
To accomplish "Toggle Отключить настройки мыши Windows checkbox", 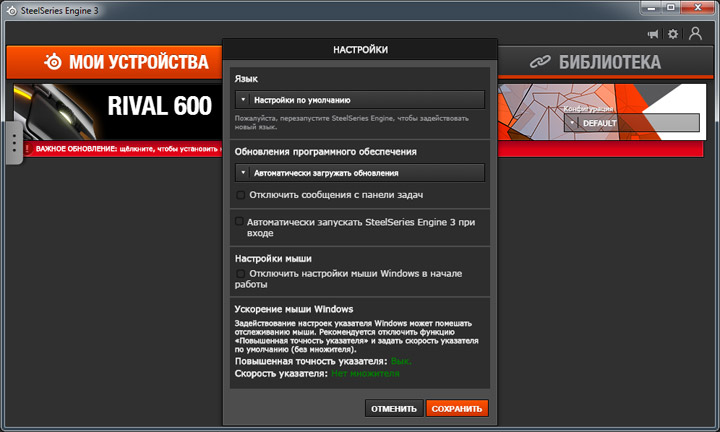I will tap(240, 274).
